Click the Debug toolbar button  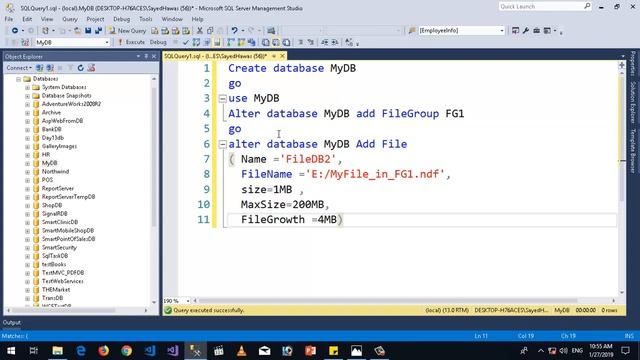click(x=158, y=42)
